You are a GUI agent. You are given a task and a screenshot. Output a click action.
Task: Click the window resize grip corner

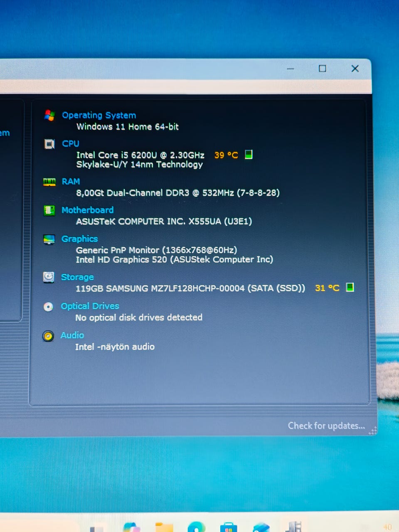click(373, 431)
